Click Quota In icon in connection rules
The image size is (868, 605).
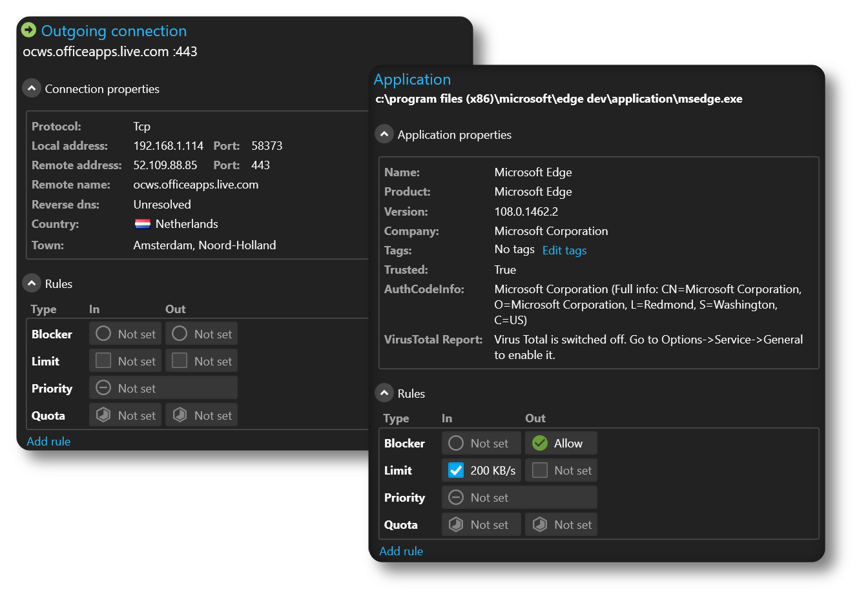coord(103,415)
